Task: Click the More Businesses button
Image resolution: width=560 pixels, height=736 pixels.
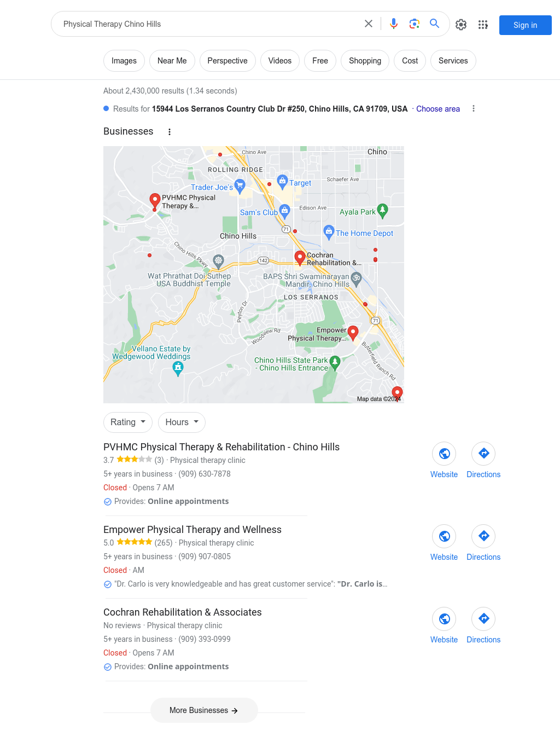Action: tap(204, 710)
